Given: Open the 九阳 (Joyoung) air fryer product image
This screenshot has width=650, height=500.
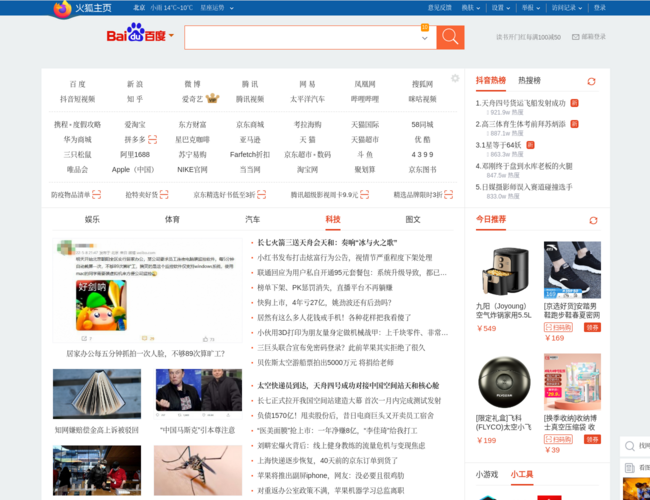Looking at the screenshot, I should (504, 270).
